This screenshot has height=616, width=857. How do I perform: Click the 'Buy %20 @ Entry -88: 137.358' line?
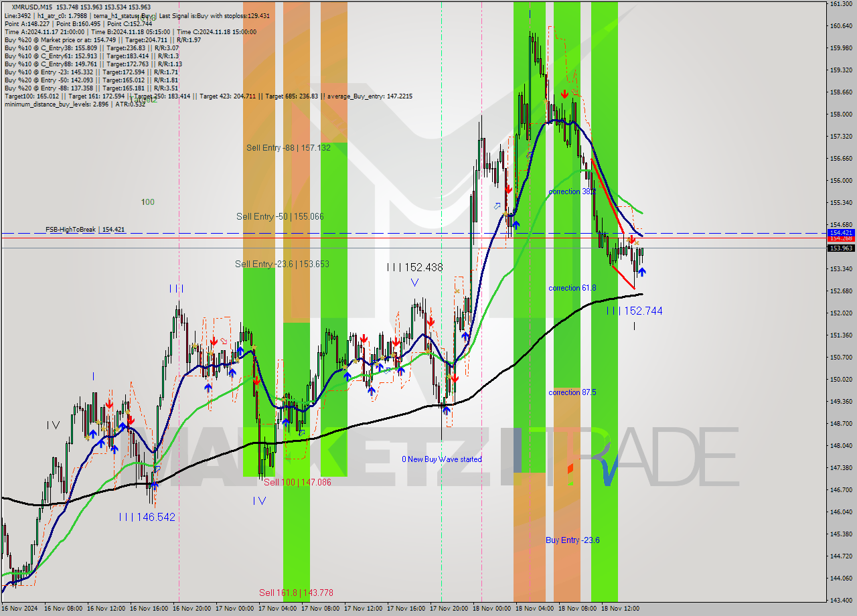click(x=91, y=88)
